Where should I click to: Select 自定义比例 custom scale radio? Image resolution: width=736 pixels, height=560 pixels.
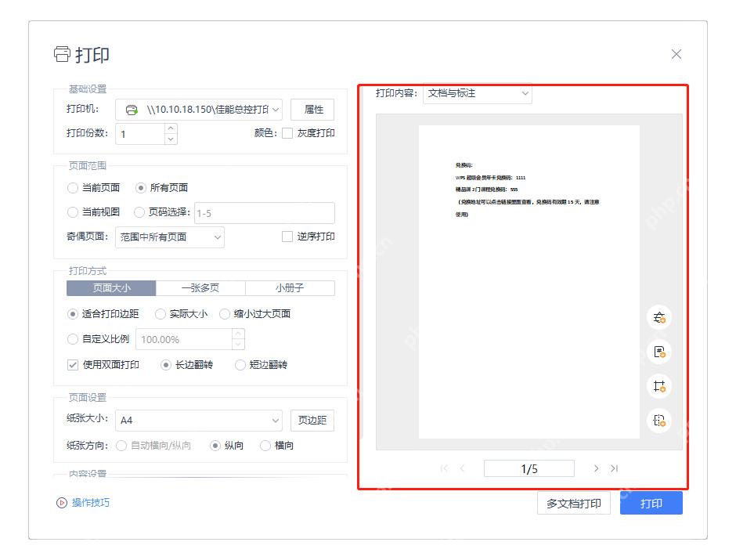click(x=73, y=339)
